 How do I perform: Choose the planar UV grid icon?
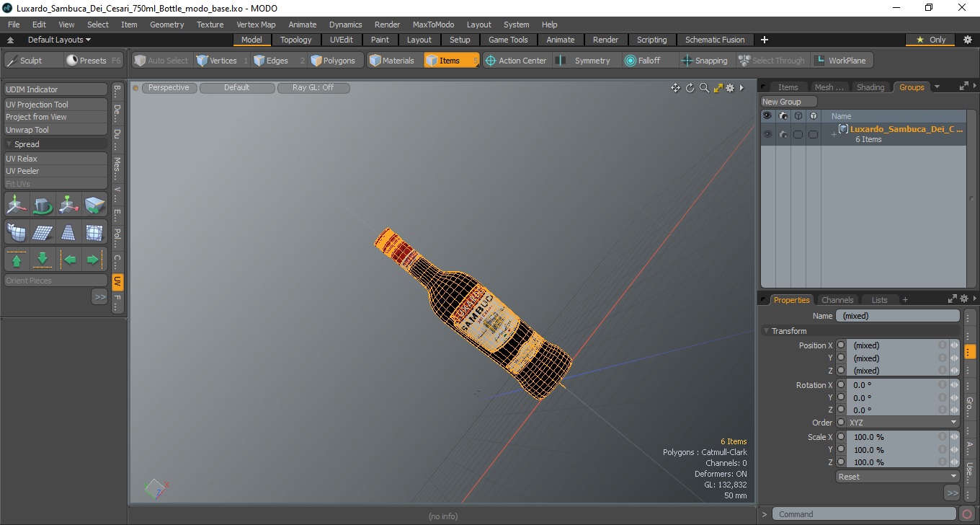coord(43,232)
